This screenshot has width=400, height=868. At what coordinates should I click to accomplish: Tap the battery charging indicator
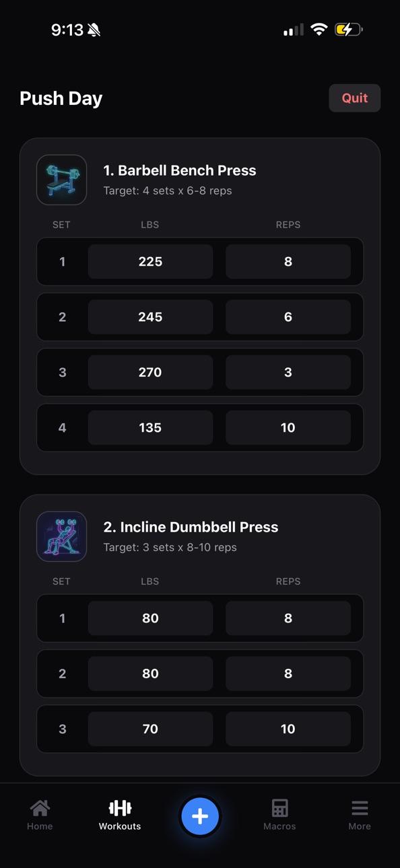point(349,30)
